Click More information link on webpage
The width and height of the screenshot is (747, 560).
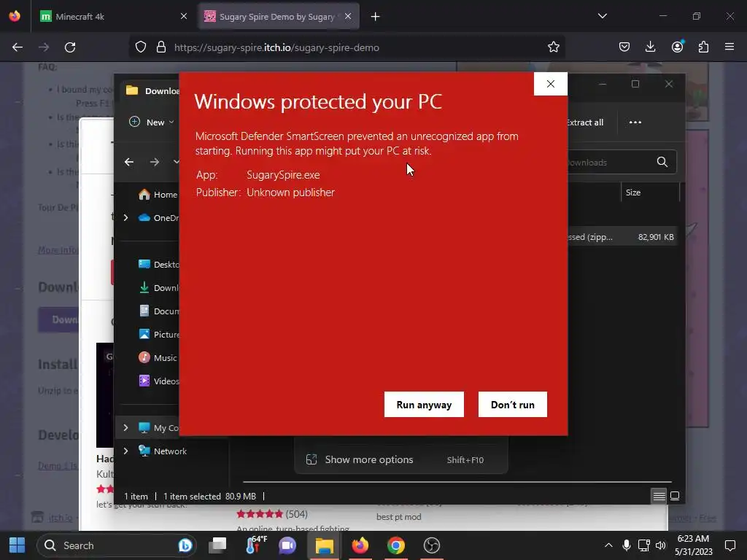click(x=58, y=250)
